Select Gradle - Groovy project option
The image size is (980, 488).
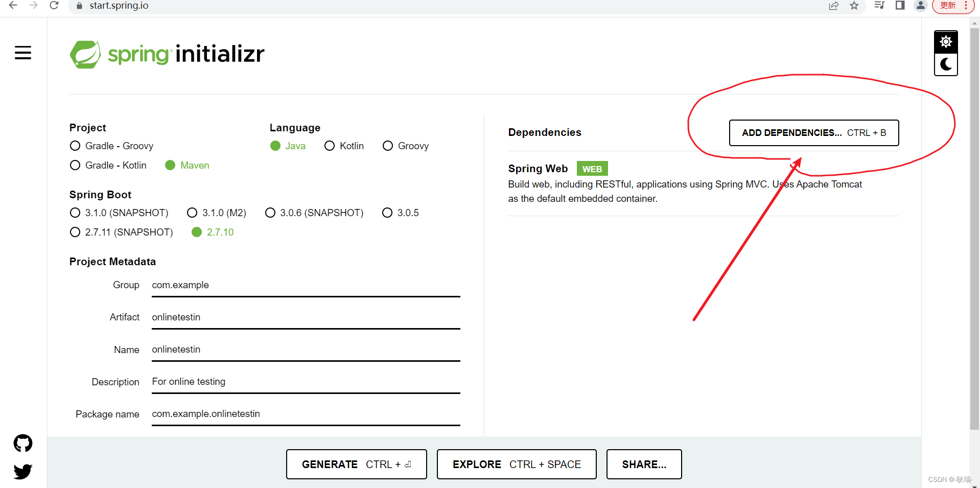[111, 146]
